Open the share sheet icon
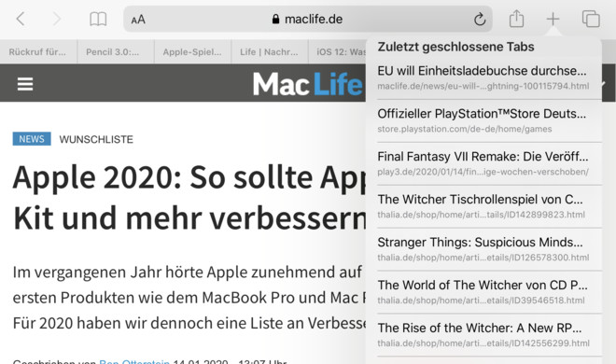Image resolution: width=616 pixels, height=364 pixels. [x=516, y=19]
